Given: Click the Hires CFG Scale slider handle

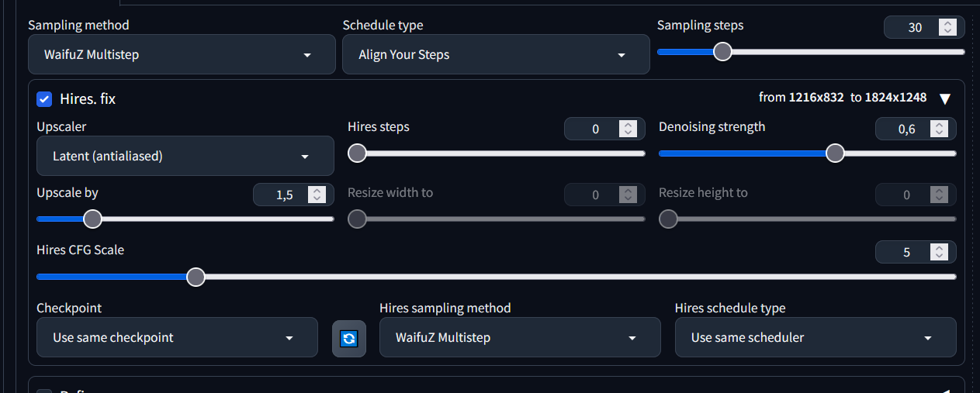Looking at the screenshot, I should click(x=196, y=277).
